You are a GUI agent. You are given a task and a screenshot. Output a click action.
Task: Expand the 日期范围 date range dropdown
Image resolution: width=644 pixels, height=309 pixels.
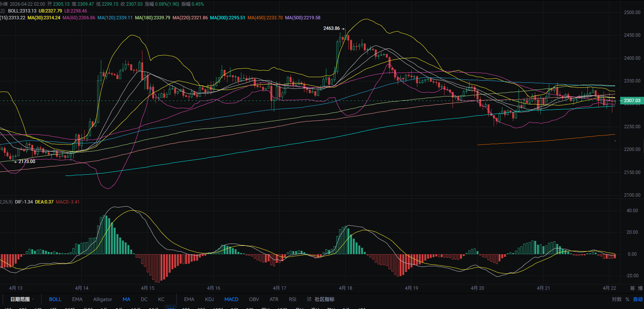[x=22, y=299]
